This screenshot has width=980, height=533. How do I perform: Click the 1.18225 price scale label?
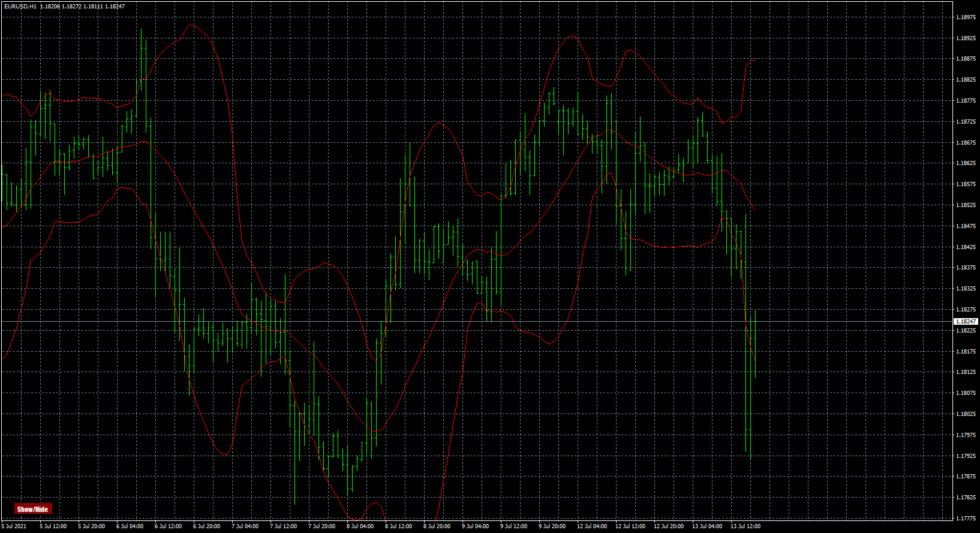pyautogui.click(x=965, y=331)
